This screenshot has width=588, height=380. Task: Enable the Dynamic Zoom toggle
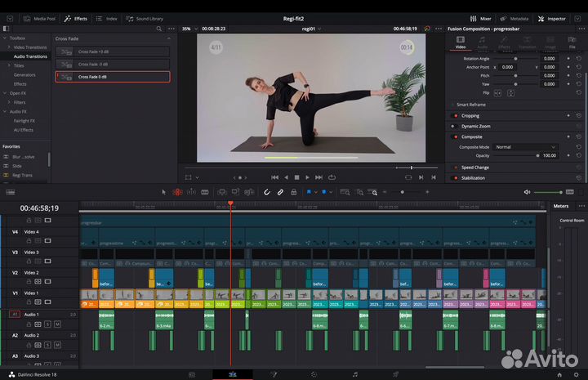click(x=454, y=126)
